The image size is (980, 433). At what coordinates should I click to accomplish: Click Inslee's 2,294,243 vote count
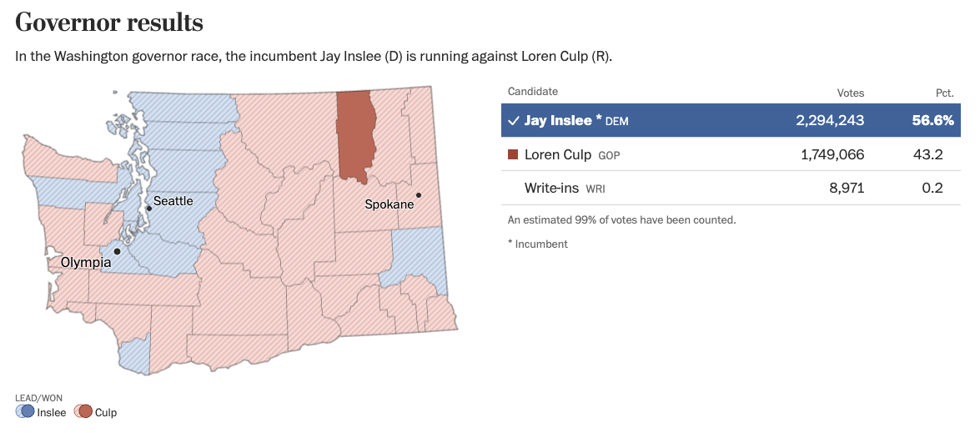pos(830,121)
